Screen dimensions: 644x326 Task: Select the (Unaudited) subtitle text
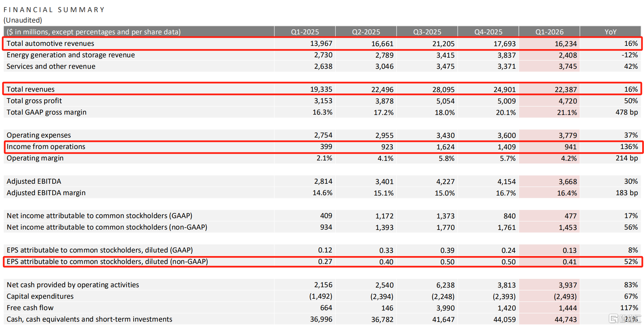tap(23, 20)
